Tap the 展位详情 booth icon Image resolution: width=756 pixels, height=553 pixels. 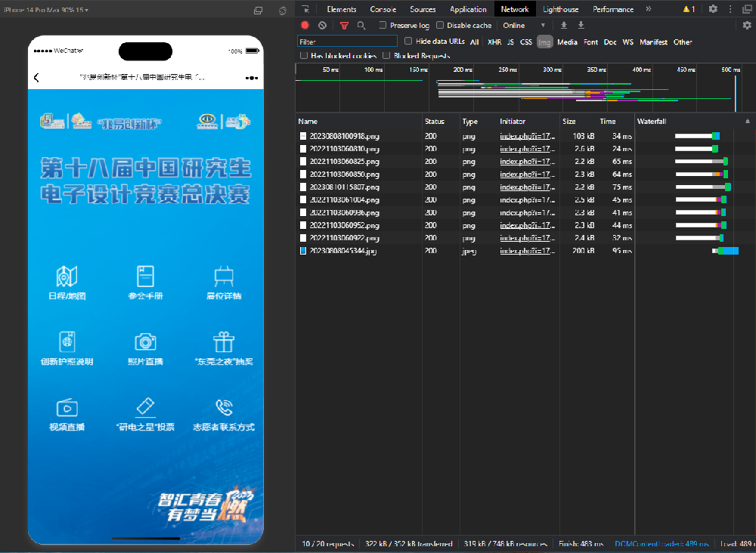pos(224,276)
